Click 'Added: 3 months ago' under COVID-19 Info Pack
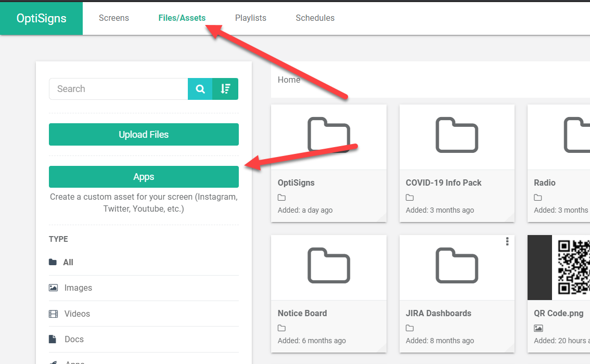The image size is (590, 364). click(x=440, y=210)
